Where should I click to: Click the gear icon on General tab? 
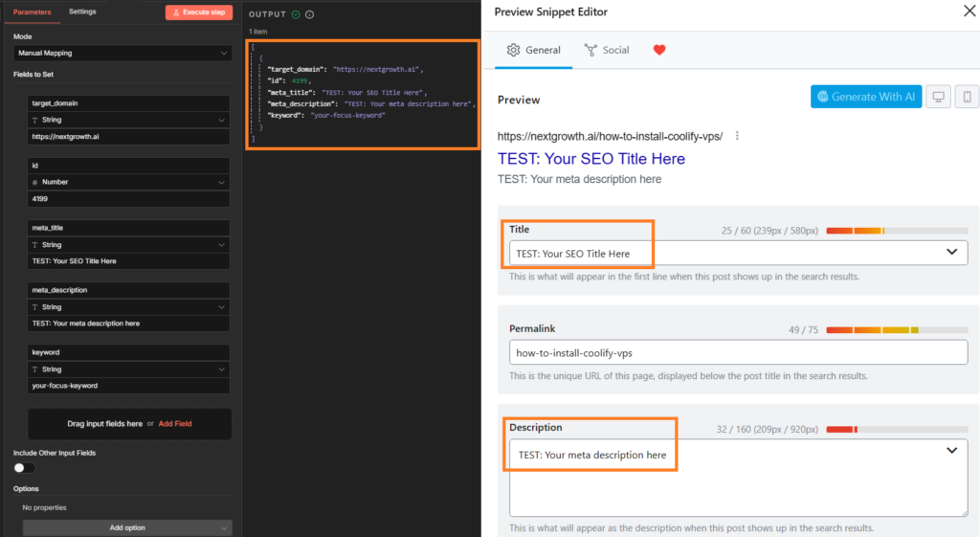pos(514,50)
